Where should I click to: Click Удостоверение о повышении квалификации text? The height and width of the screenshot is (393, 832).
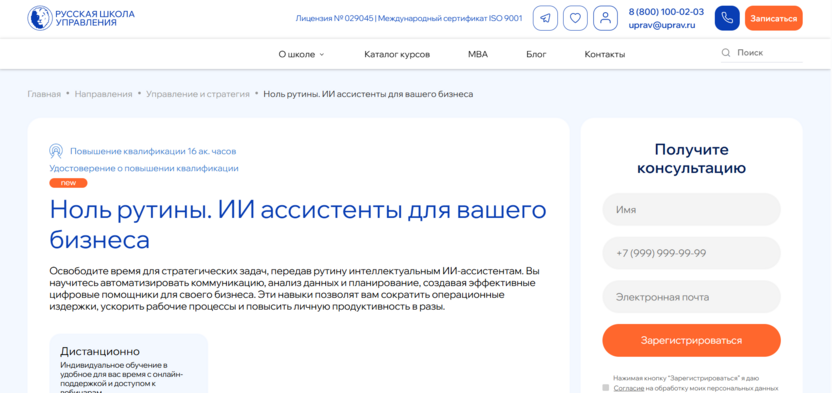[144, 169]
